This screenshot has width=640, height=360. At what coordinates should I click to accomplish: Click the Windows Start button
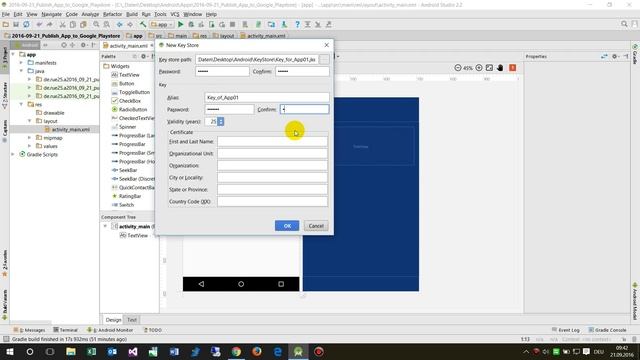pos(9,351)
